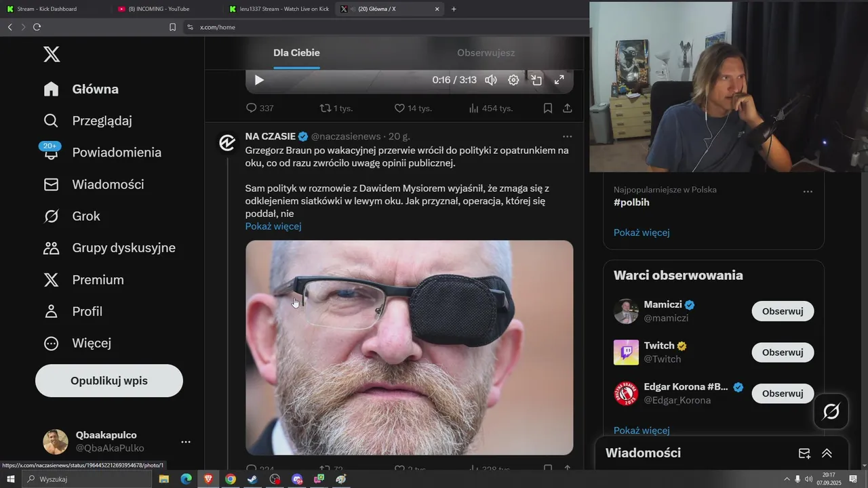Open NA CZASIE profile avatar
Viewport: 868px width, 488px height.
[x=227, y=142]
